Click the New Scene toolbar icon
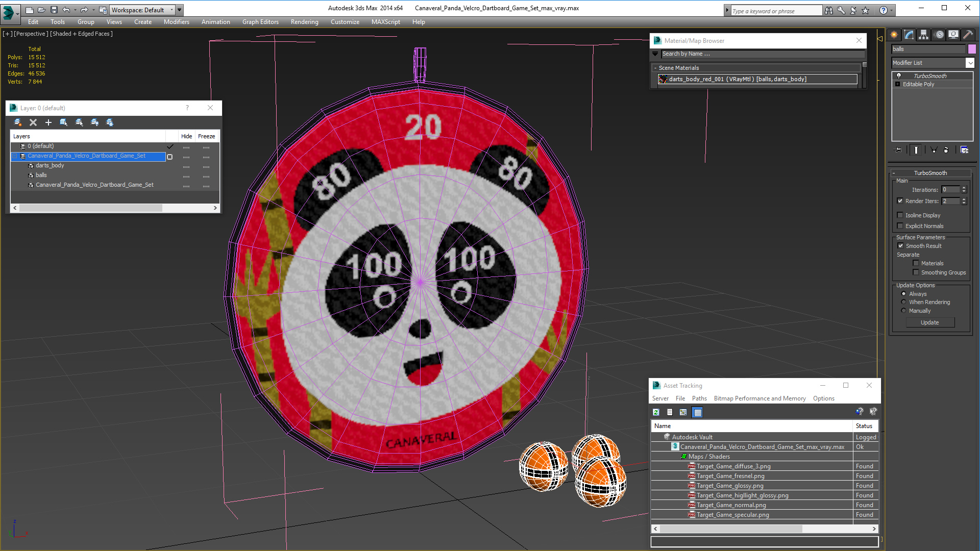 [29, 10]
